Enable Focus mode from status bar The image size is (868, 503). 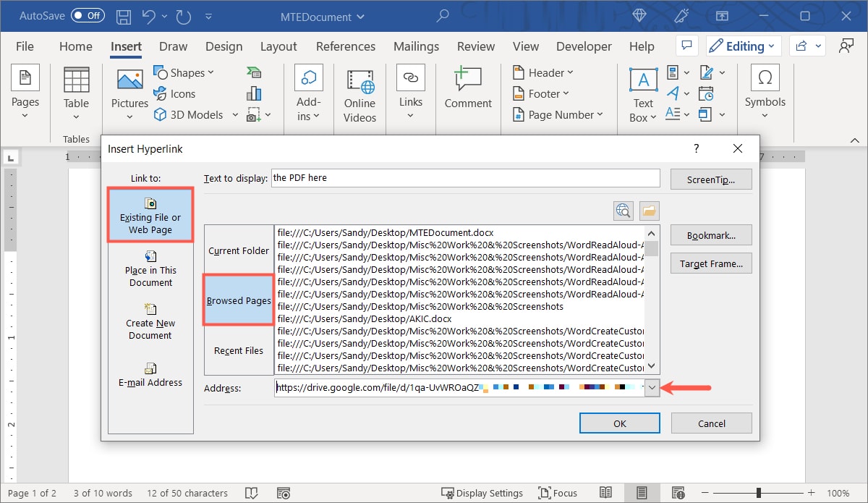(x=557, y=493)
